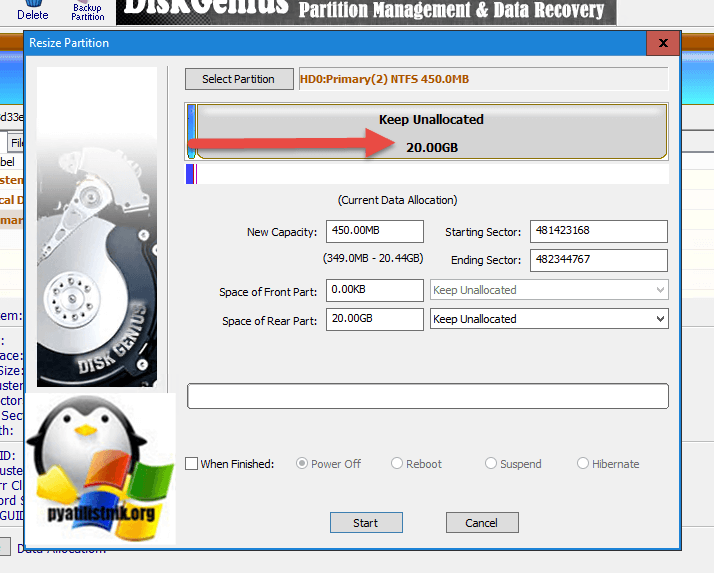The image size is (714, 573).
Task: Click the blue segment in Current Data Allocation bar
Action: (190, 174)
